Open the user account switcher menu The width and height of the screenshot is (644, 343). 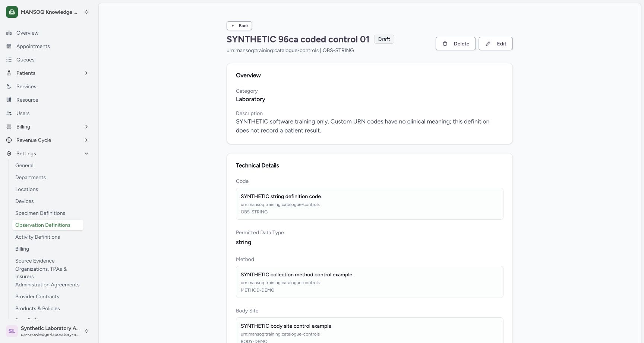click(x=86, y=331)
